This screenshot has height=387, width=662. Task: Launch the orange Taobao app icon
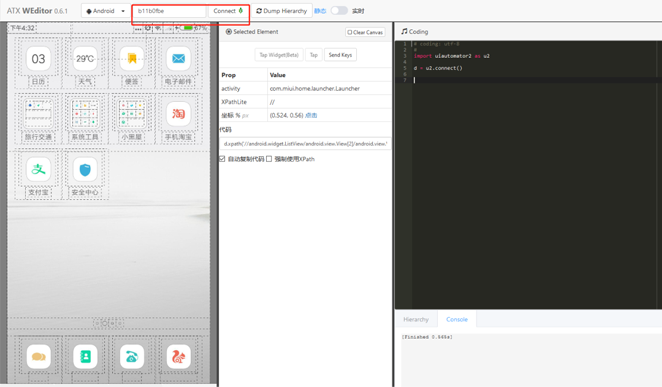click(178, 114)
